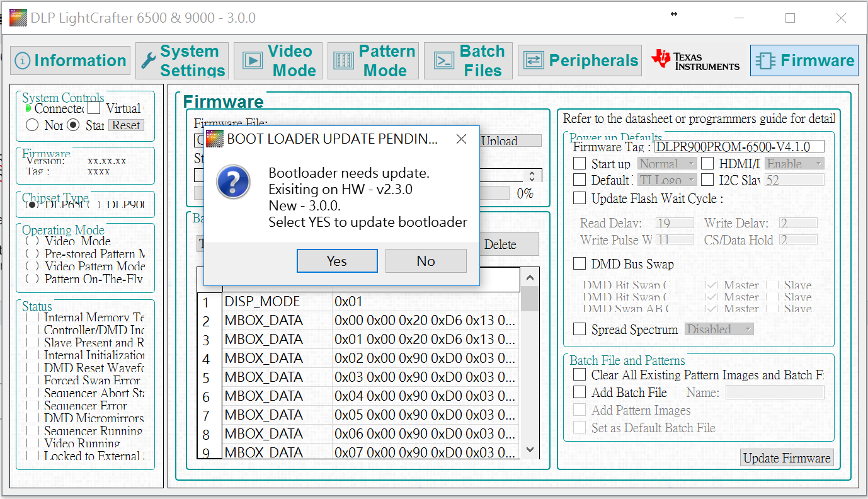This screenshot has height=499, width=868.
Task: Switch to the Pattern Mode tab
Action: click(373, 61)
